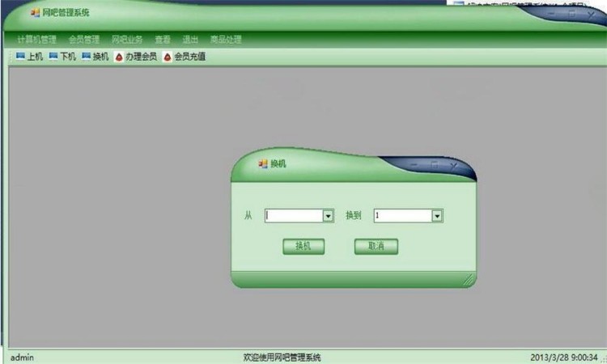Click the admin status bar text
The width and height of the screenshot is (607, 364).
click(x=22, y=358)
